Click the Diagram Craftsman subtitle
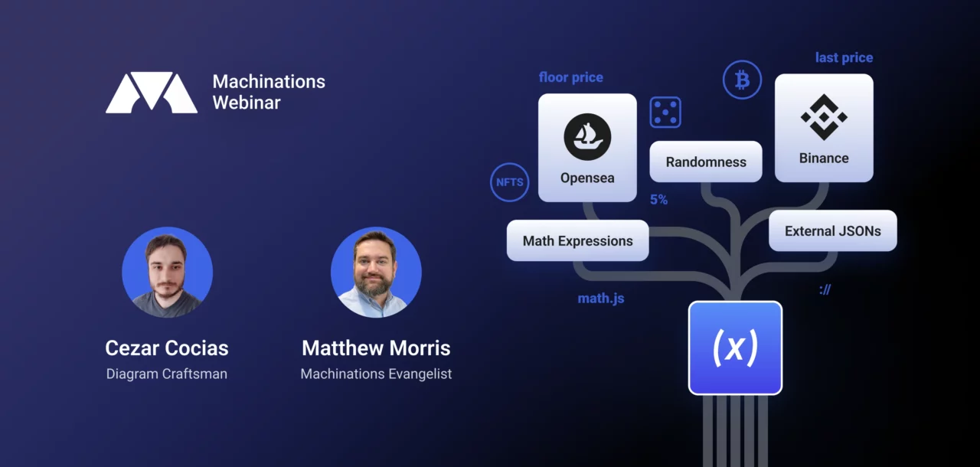Image resolution: width=980 pixels, height=467 pixels. pos(167,374)
